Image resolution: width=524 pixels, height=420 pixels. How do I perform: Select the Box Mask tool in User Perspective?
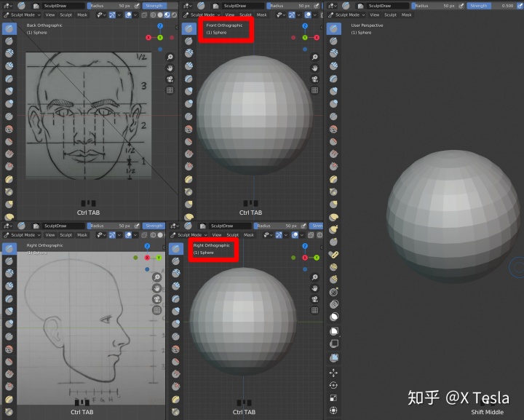point(334,331)
